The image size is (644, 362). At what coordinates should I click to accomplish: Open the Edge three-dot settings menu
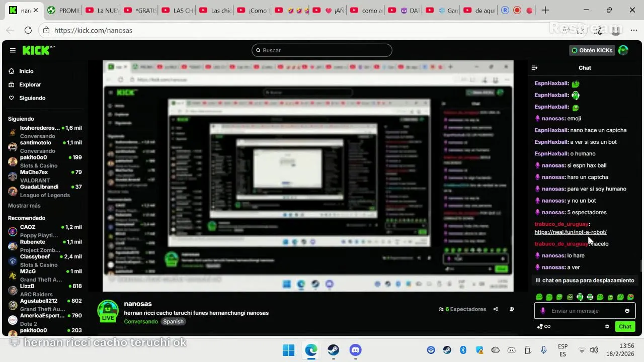click(x=633, y=30)
